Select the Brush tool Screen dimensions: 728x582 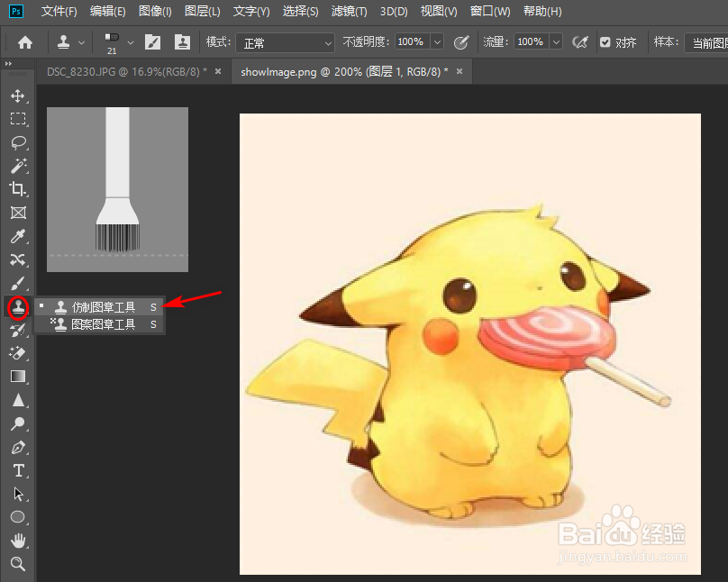[x=18, y=283]
